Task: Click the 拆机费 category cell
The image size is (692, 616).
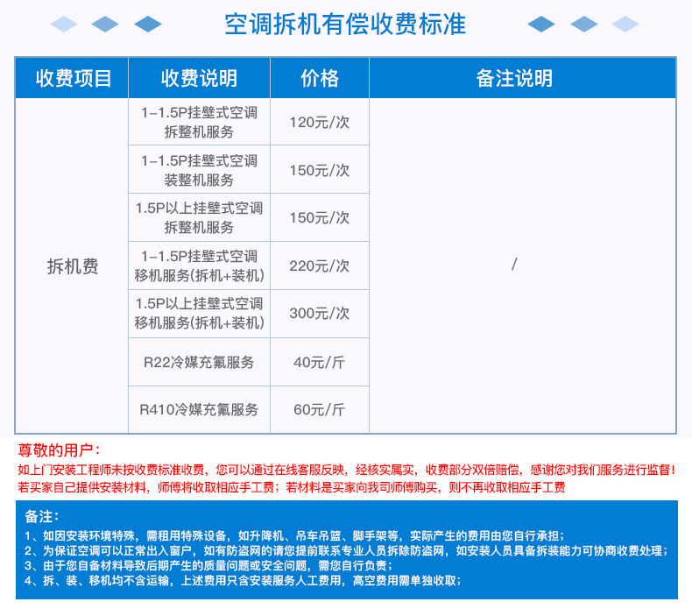Action: pyautogui.click(x=73, y=266)
